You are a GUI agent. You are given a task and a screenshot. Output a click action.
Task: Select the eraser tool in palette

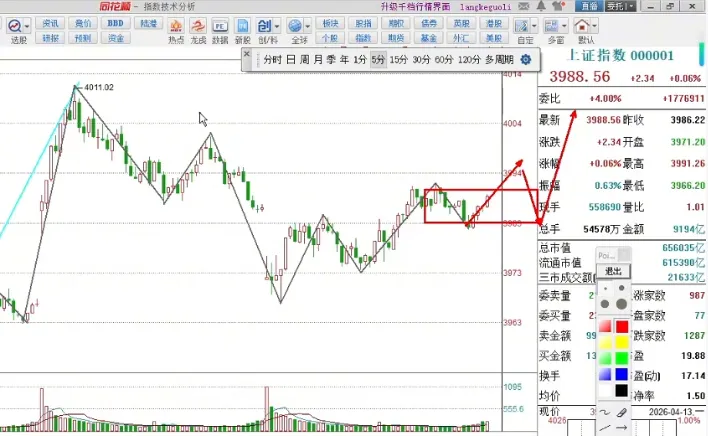click(622, 413)
